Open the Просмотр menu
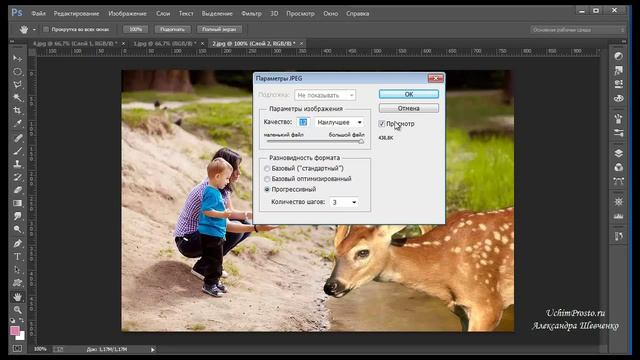This screenshot has width=640, height=360. pyautogui.click(x=300, y=13)
